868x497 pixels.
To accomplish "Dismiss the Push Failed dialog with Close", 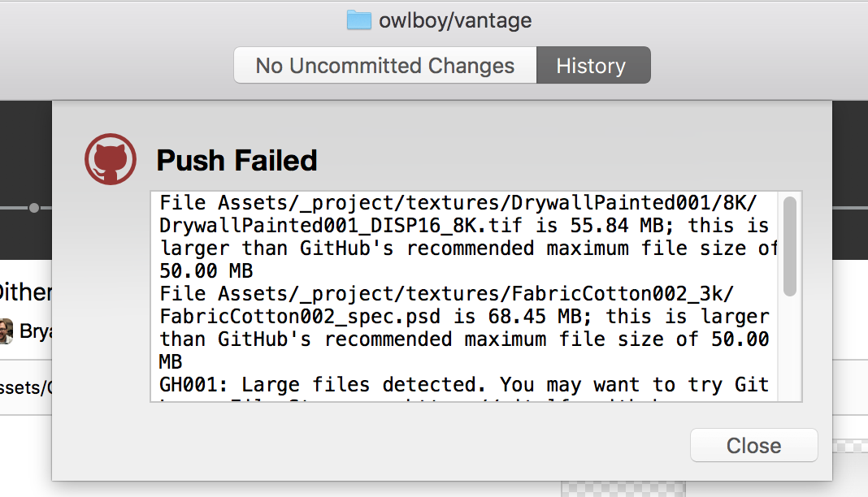I will [x=753, y=445].
